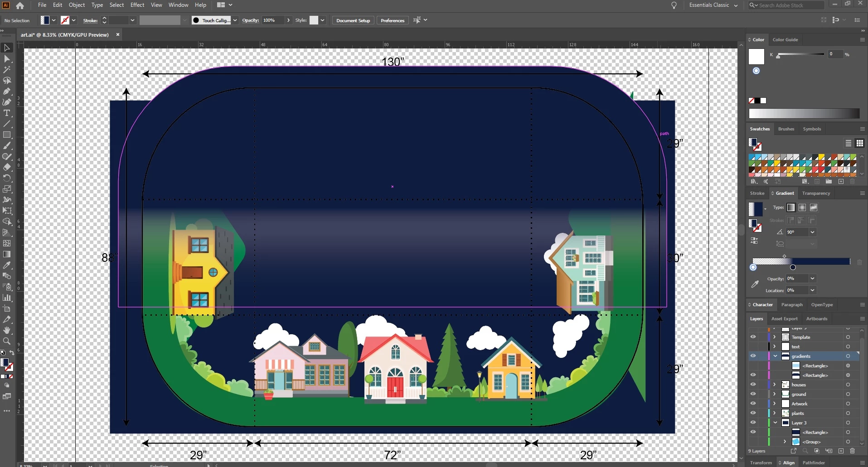Pick the Rectangle tool
Viewport: 868px width, 467px height.
(x=7, y=135)
